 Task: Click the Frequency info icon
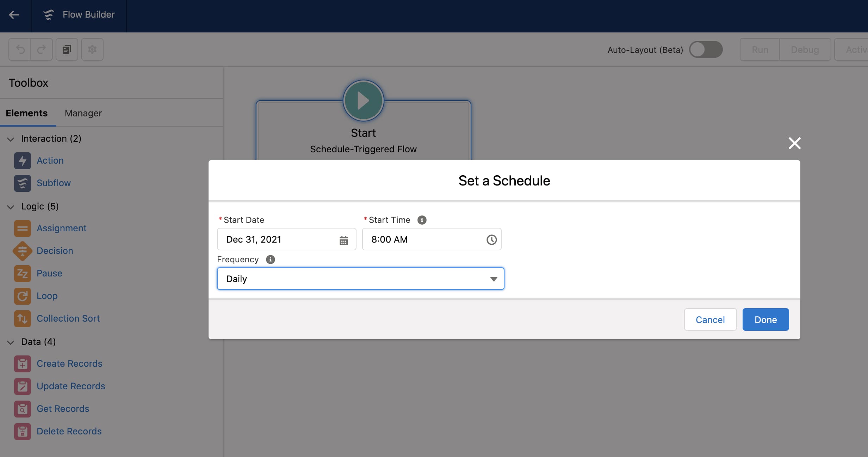click(270, 260)
